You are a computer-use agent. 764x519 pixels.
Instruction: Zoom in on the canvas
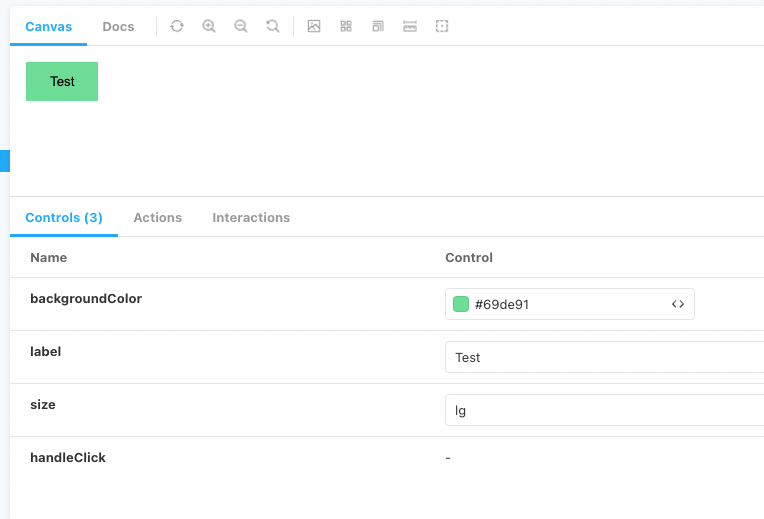click(209, 26)
